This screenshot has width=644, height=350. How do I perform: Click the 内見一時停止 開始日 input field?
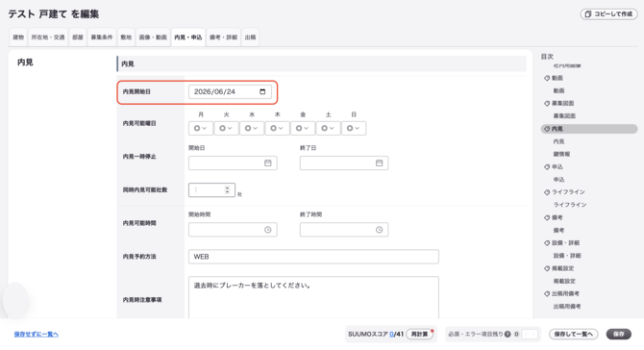pos(233,163)
